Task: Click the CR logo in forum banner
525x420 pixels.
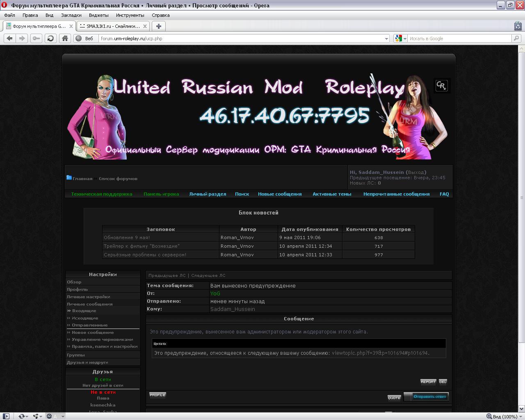Action: 441,85
